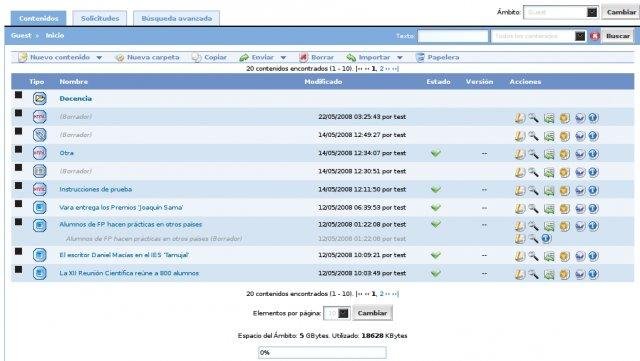Screen dimensions: 640x361
Task: Click the Inicio breadcrumb link
Action: 55,36
